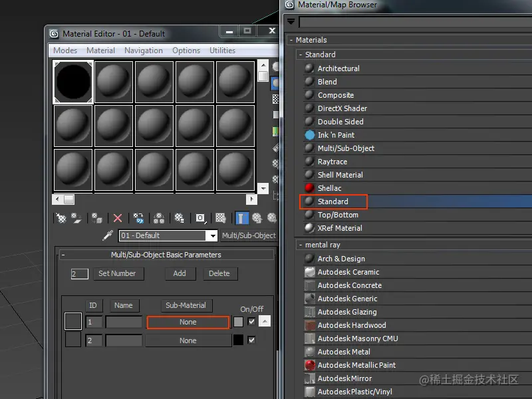The image size is (532, 399).
Task: Click the Put to Library icon
Action: [179, 218]
